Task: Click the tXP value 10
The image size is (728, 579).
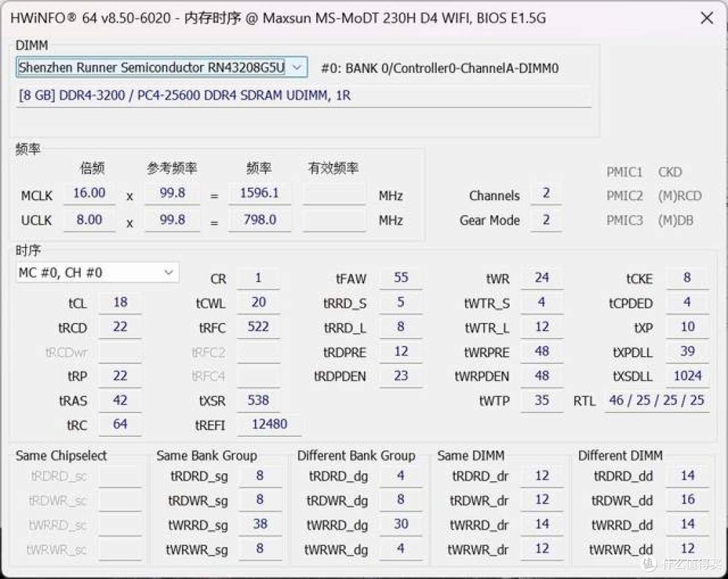Action: (x=688, y=327)
